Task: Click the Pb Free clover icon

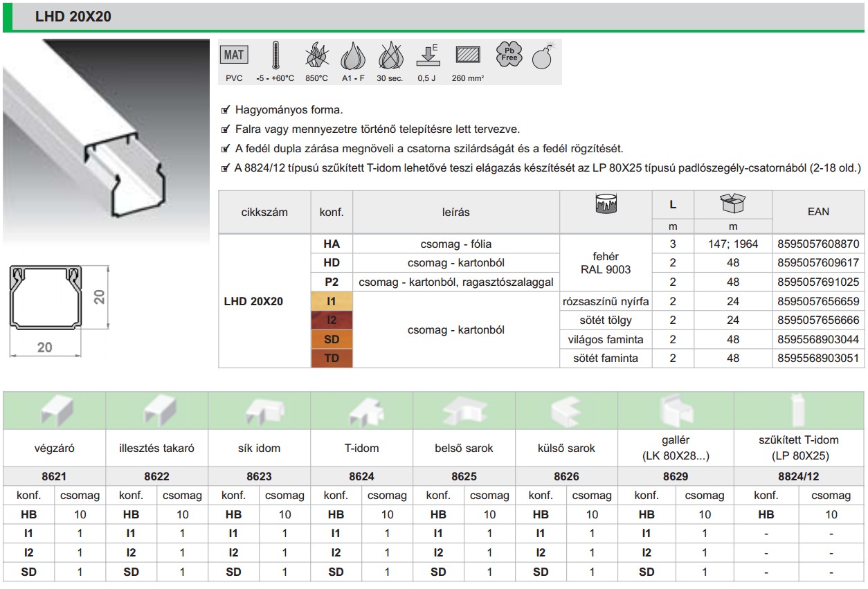Action: pos(509,55)
